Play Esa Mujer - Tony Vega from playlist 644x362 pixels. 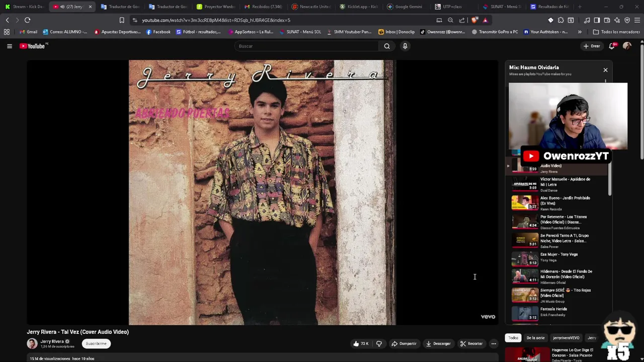tap(558, 258)
